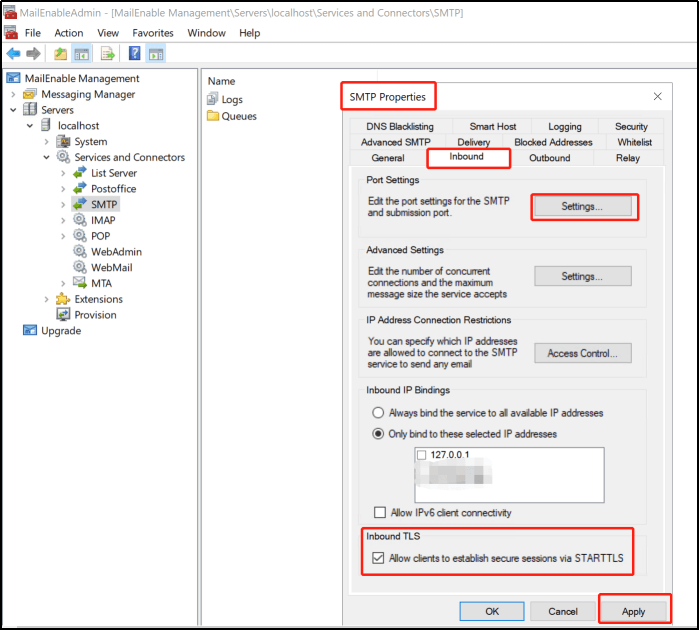
Task: Click the Access Control button
Action: 583,353
